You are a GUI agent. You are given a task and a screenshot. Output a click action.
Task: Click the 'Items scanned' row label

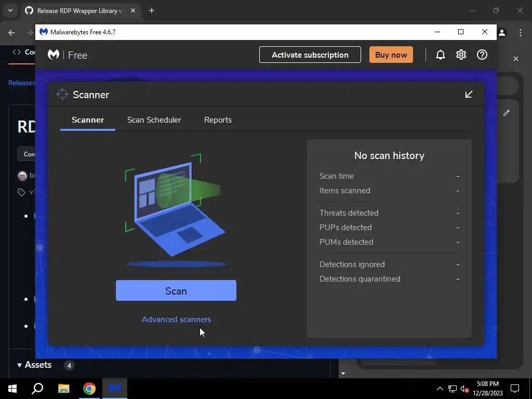345,191
